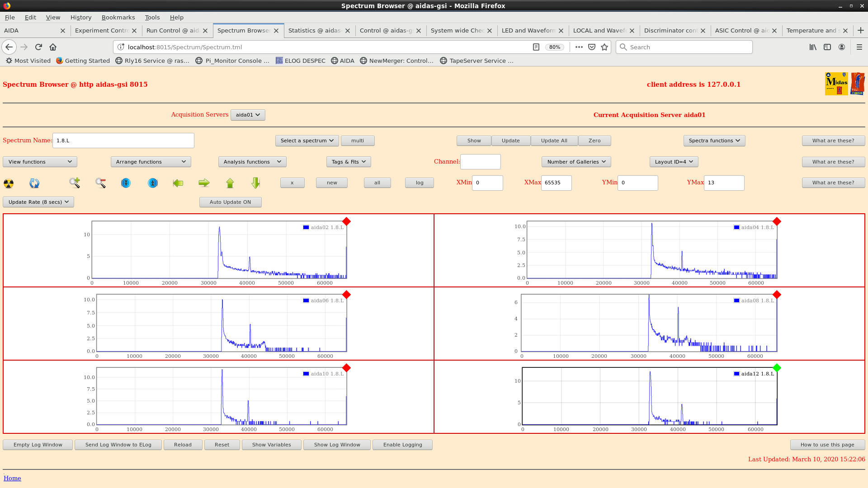Expand the Update Rate (8 secs) dropdown
The image size is (868, 488).
pyautogui.click(x=38, y=202)
